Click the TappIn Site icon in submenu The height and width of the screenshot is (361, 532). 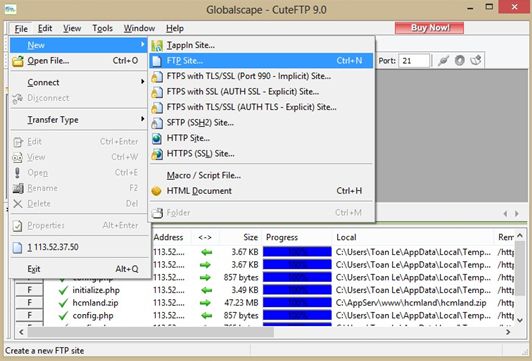157,45
